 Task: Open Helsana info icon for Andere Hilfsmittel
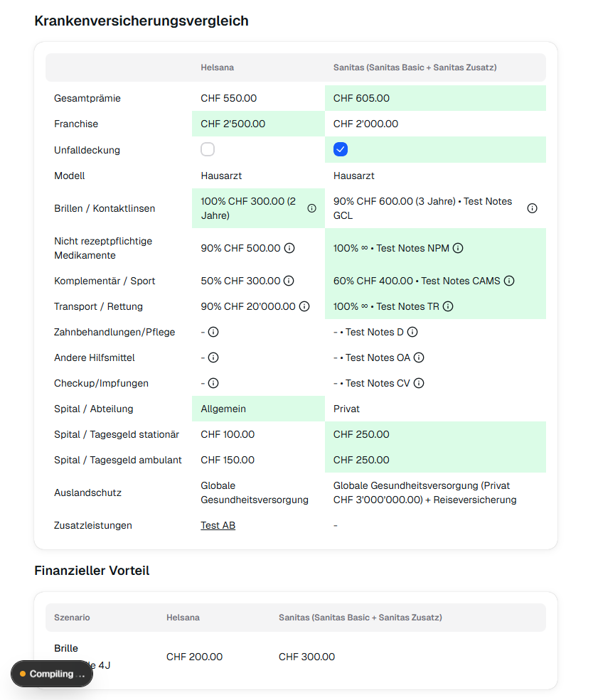click(213, 357)
